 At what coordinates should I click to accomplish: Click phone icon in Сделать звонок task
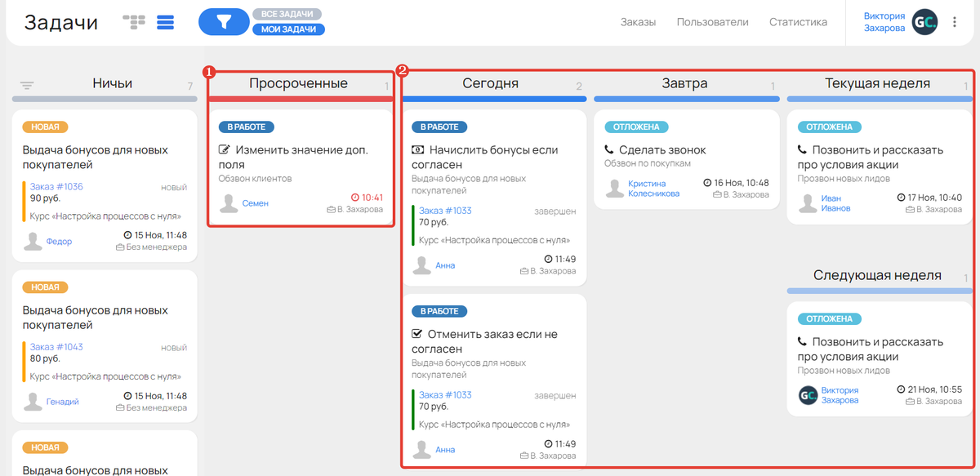tap(608, 150)
